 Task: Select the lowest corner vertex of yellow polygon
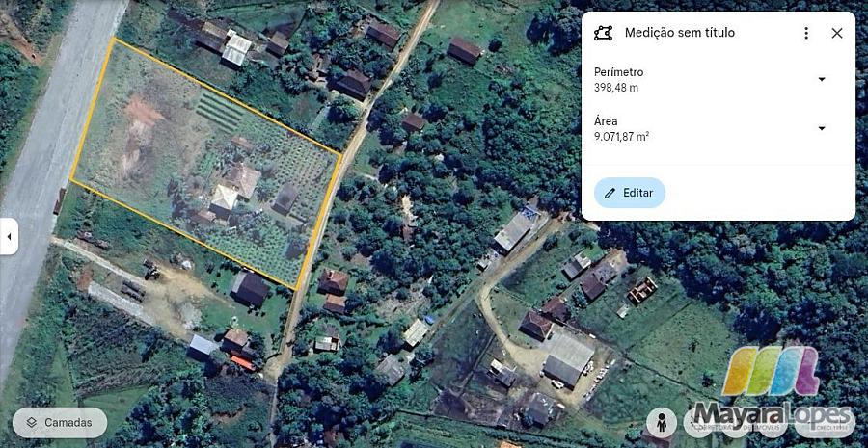(x=296, y=289)
